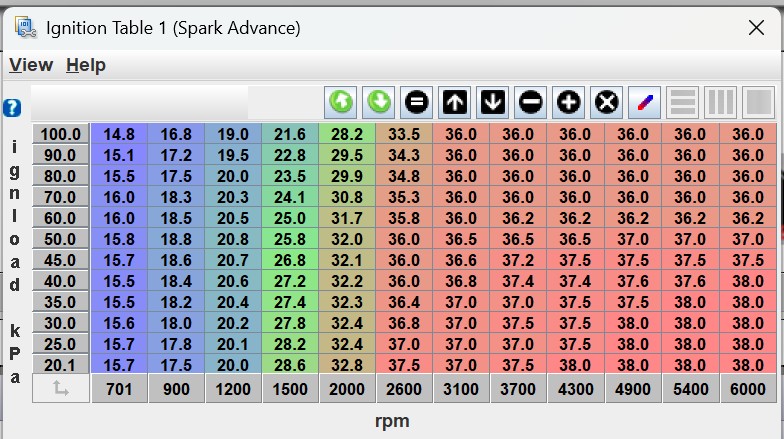Select the 19.0 spark advance cell
The width and height of the screenshot is (784, 439).
point(233,134)
